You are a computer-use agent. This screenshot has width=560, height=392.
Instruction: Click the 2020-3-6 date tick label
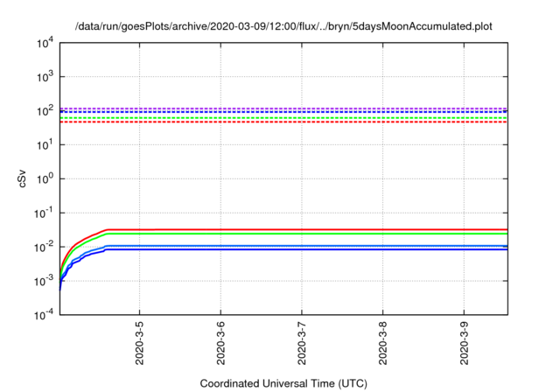click(220, 343)
